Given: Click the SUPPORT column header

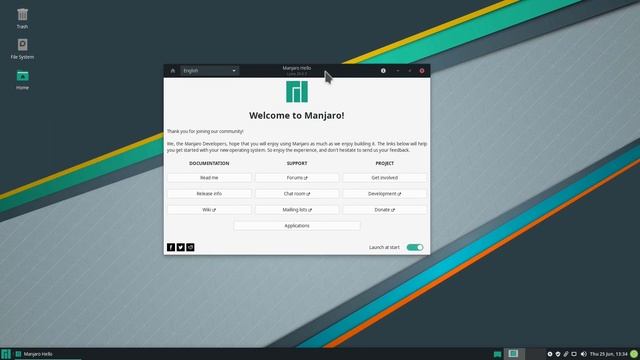Looking at the screenshot, I should (297, 163).
